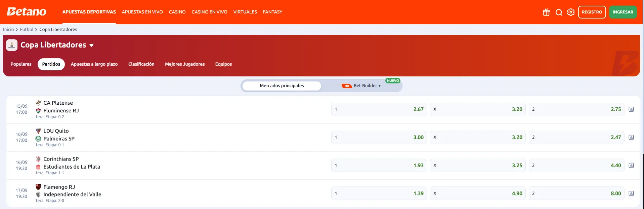Bet on draw at 4.90
The width and height of the screenshot is (644, 209).
[478, 194]
